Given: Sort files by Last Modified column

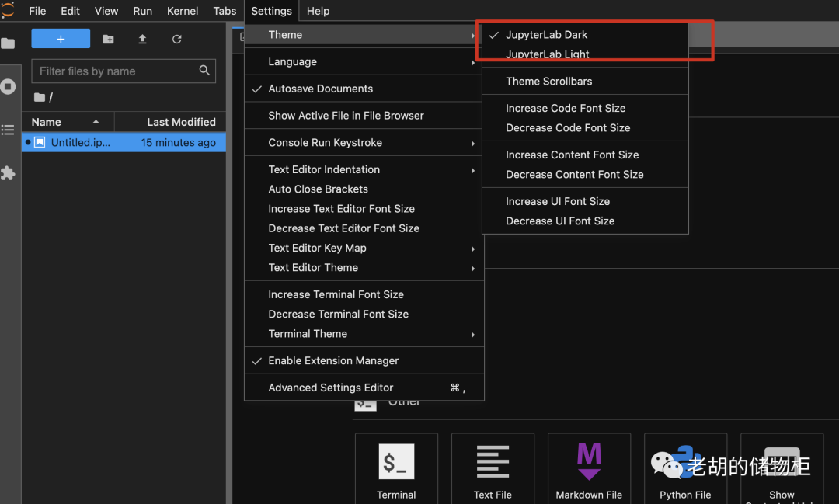Looking at the screenshot, I should pyautogui.click(x=170, y=122).
